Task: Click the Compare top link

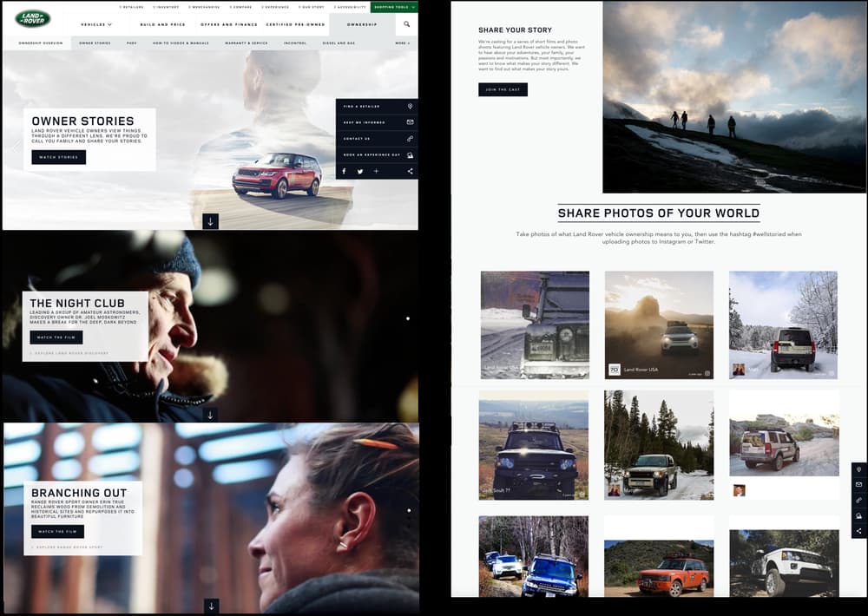Action: click(x=240, y=7)
